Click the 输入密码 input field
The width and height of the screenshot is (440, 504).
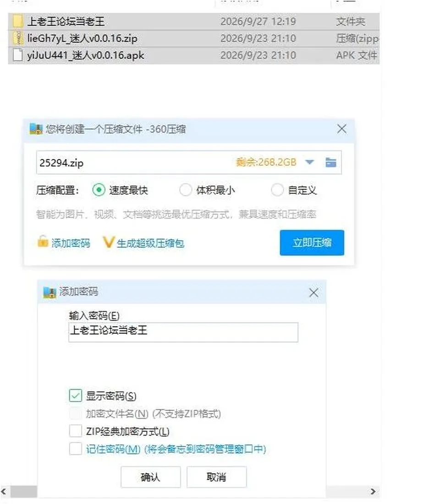point(183,332)
